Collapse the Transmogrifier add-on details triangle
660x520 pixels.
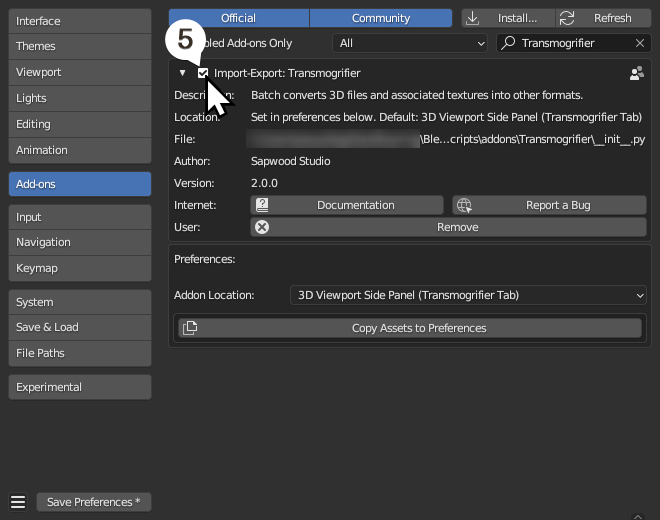click(x=182, y=73)
